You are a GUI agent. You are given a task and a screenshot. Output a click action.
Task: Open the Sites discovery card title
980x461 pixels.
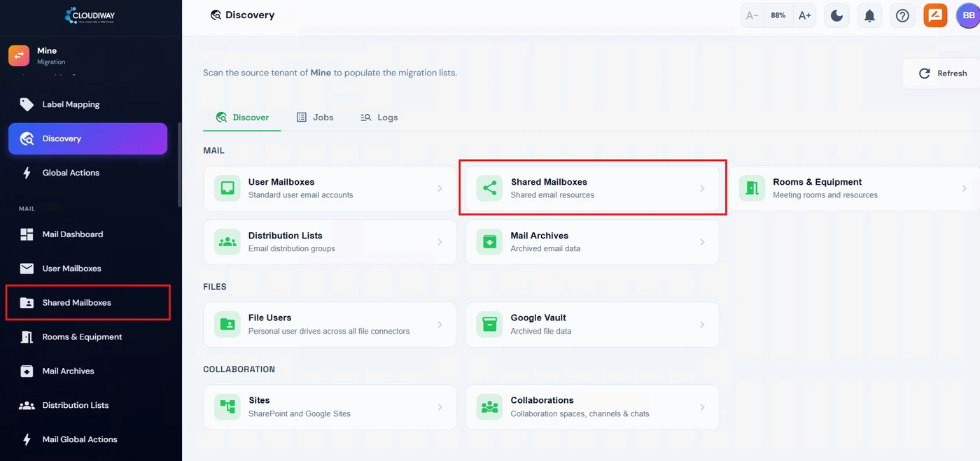[259, 400]
